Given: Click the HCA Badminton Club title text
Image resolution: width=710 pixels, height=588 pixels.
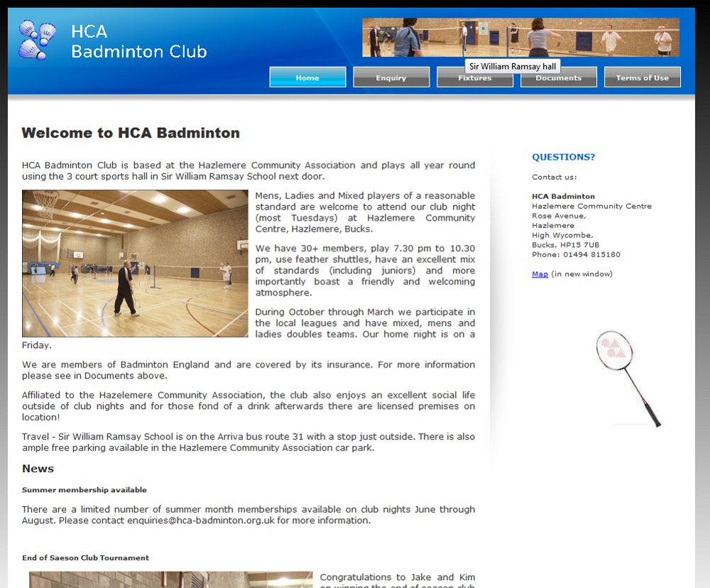Looking at the screenshot, I should point(138,40).
